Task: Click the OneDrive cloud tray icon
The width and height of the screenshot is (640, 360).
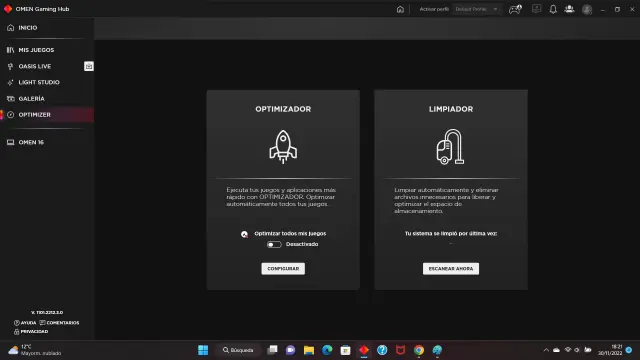Action: (x=556, y=350)
